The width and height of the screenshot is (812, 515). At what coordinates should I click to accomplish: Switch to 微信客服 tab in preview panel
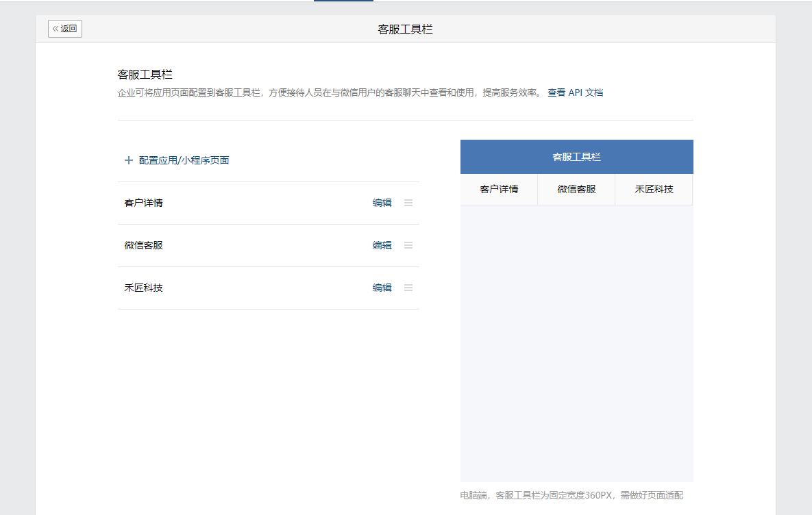click(576, 189)
